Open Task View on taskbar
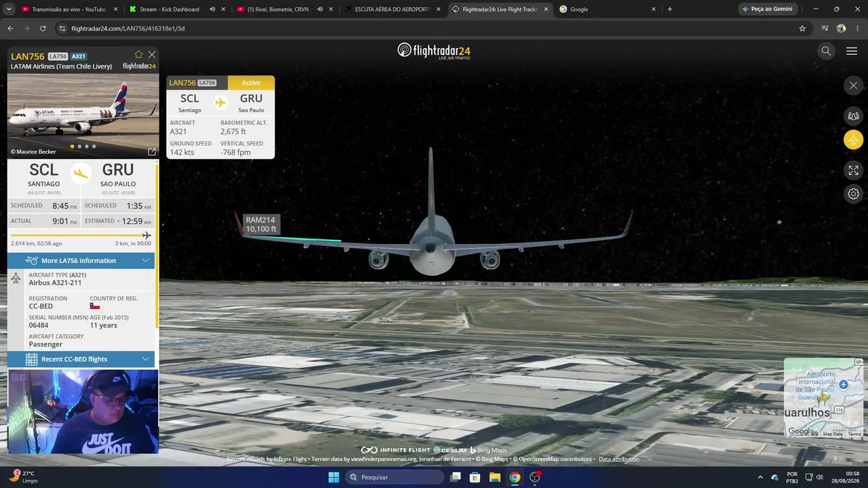This screenshot has width=868, height=488. [x=455, y=477]
